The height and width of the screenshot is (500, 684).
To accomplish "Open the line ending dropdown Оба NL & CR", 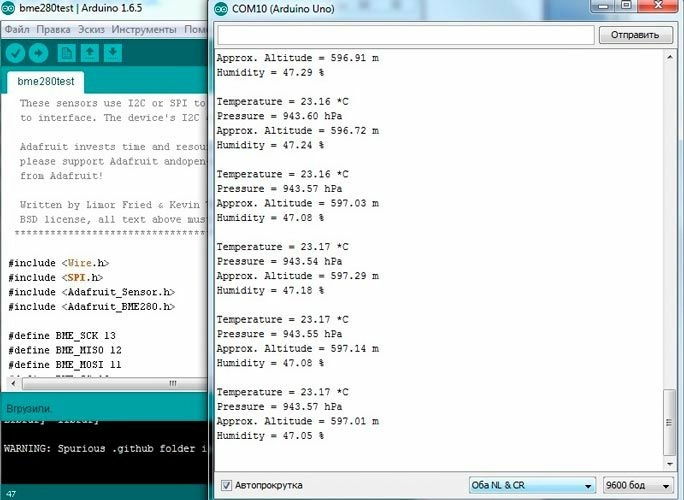I will [532, 485].
